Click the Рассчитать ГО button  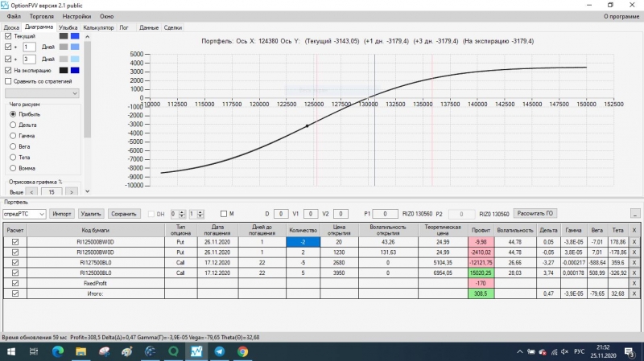tap(535, 213)
